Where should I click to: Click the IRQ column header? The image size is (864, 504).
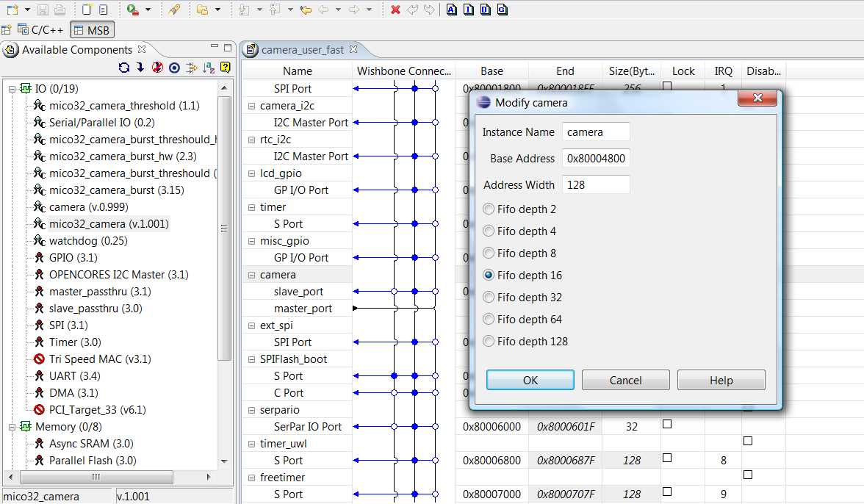point(723,71)
